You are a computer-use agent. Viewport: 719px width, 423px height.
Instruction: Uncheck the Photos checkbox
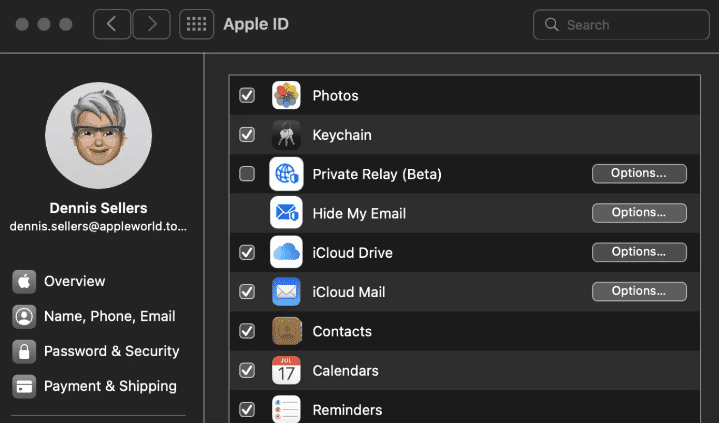[247, 96]
